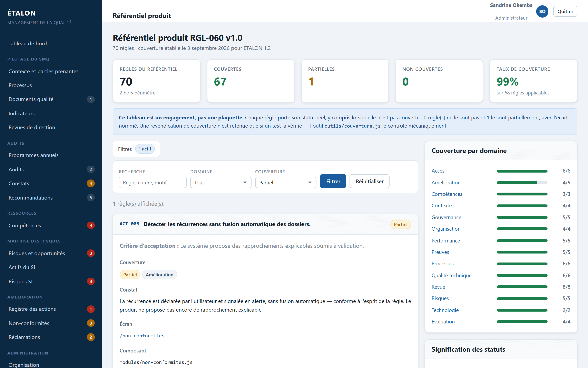Open the Gouvernance domain link
This screenshot has height=368, width=588.
[446, 217]
